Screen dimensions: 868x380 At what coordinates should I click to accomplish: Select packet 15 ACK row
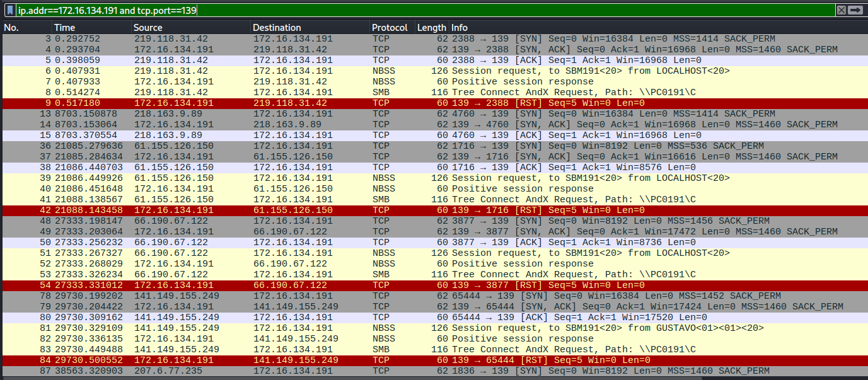(434, 135)
